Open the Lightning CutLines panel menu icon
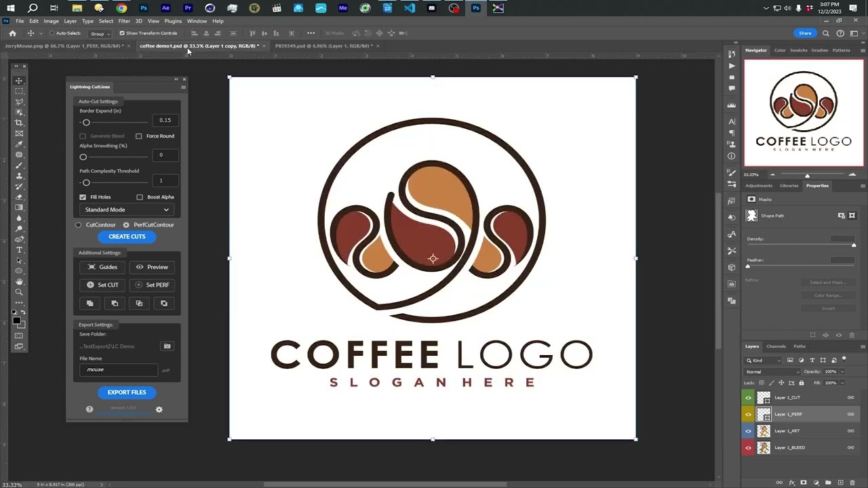868x488 pixels. [x=183, y=87]
